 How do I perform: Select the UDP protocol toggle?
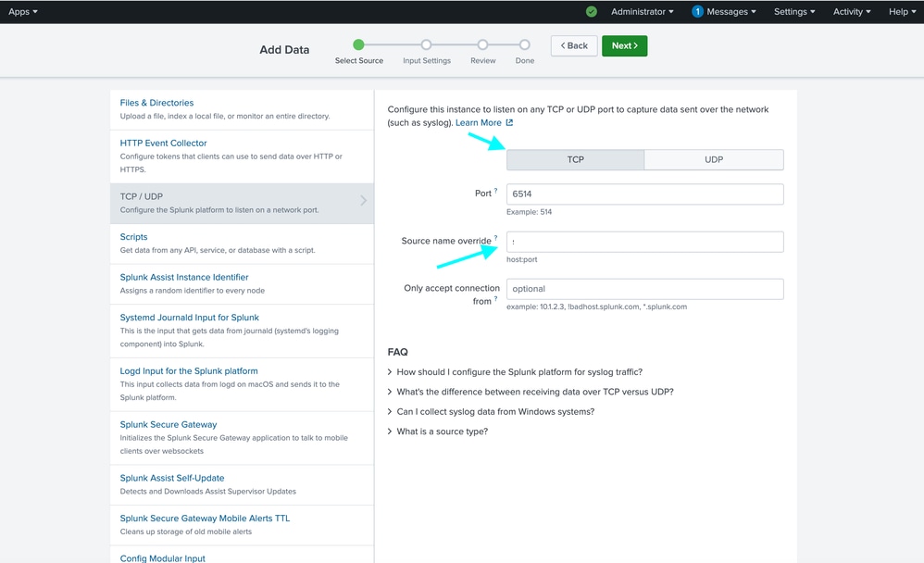[x=714, y=160]
